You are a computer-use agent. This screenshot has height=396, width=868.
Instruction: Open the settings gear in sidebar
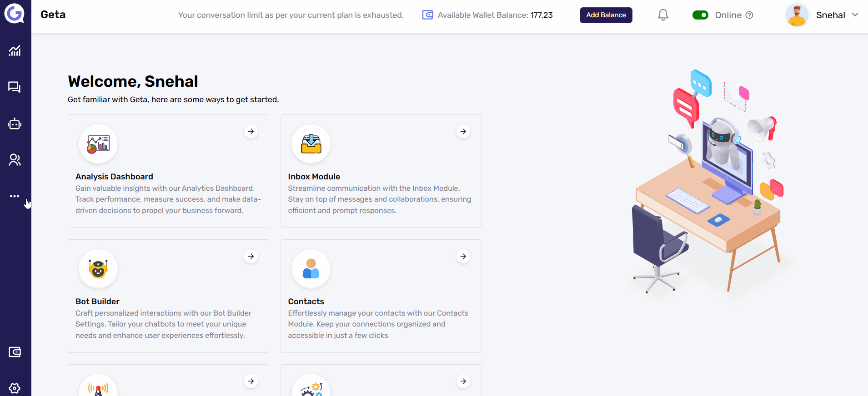coord(15,388)
